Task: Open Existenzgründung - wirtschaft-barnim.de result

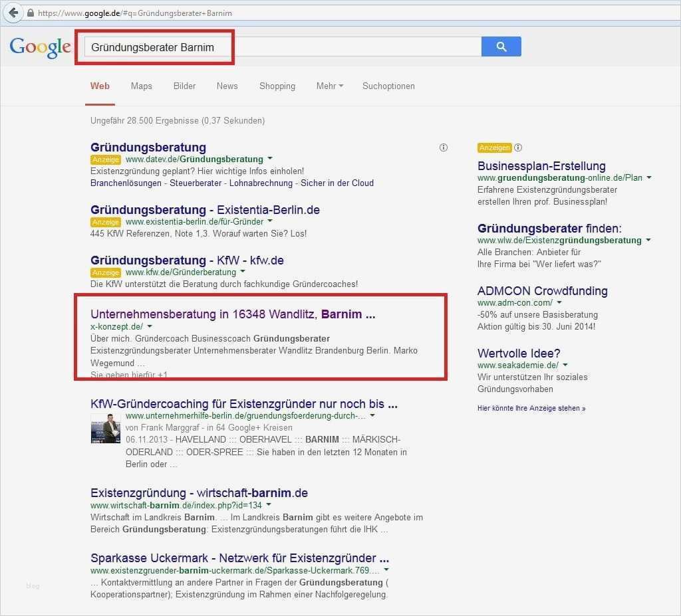Action: point(199,492)
